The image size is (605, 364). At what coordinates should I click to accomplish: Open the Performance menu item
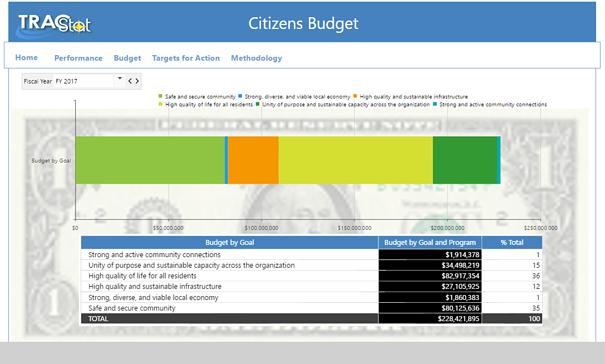78,58
